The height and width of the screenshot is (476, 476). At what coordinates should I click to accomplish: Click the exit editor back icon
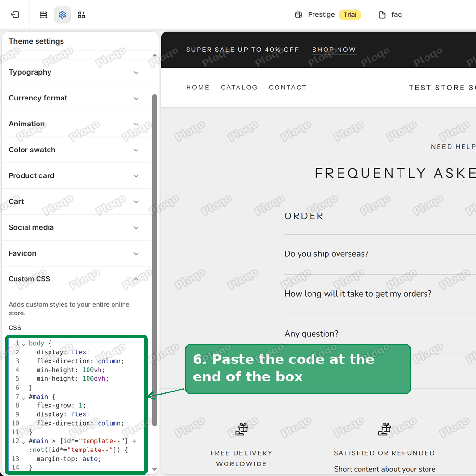click(x=14, y=14)
